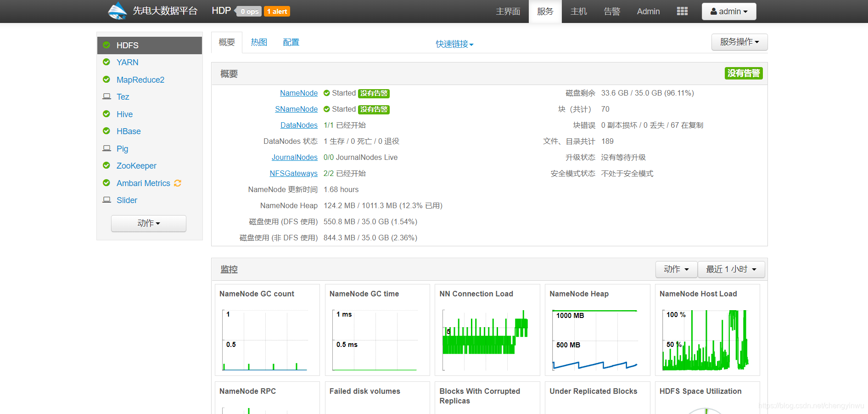Click the HDP cluster name

[x=221, y=11]
